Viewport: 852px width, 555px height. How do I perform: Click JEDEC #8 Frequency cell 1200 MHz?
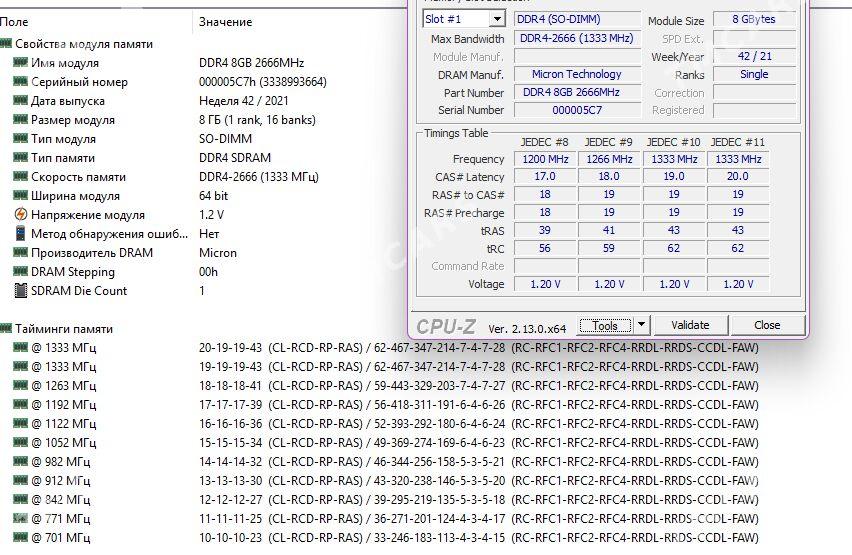[545, 159]
